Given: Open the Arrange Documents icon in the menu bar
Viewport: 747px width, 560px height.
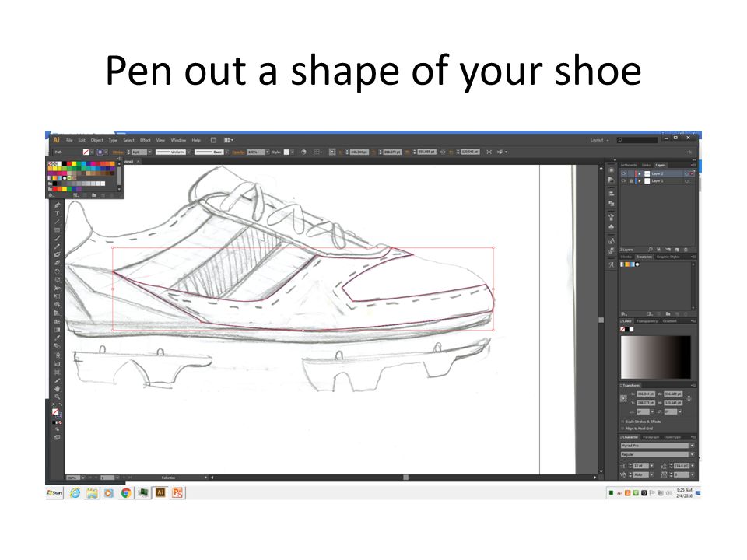Looking at the screenshot, I should coord(228,140).
